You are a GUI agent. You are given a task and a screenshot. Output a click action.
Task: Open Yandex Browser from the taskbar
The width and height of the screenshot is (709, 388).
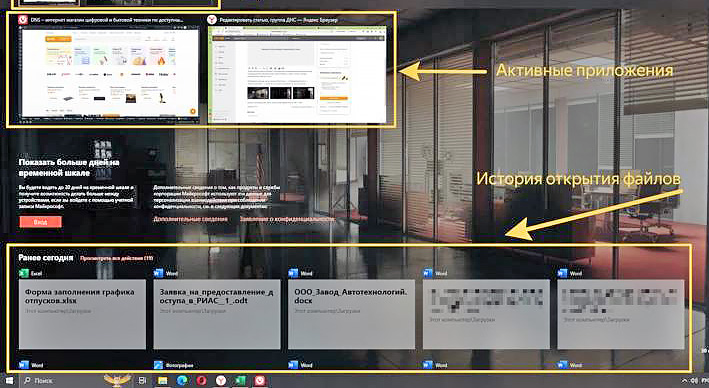pos(221,381)
